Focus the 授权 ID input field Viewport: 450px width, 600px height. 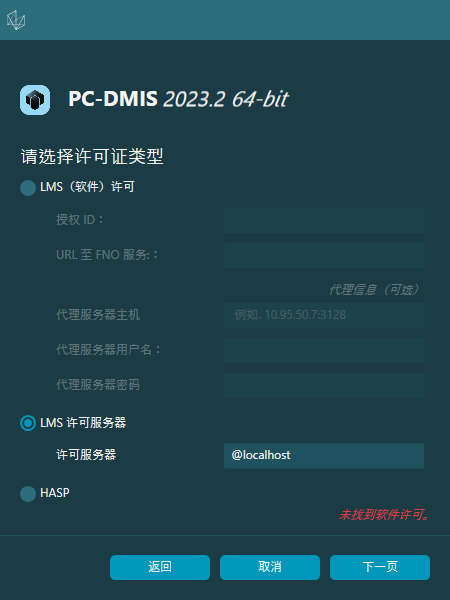(324, 220)
